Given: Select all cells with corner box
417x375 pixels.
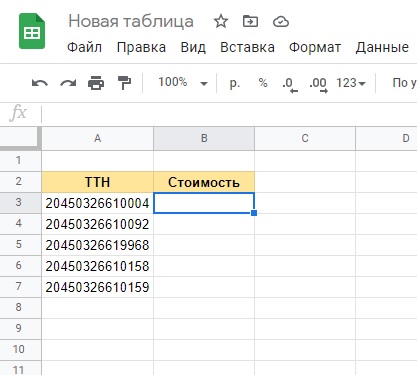Looking at the screenshot, I should coord(20,138).
